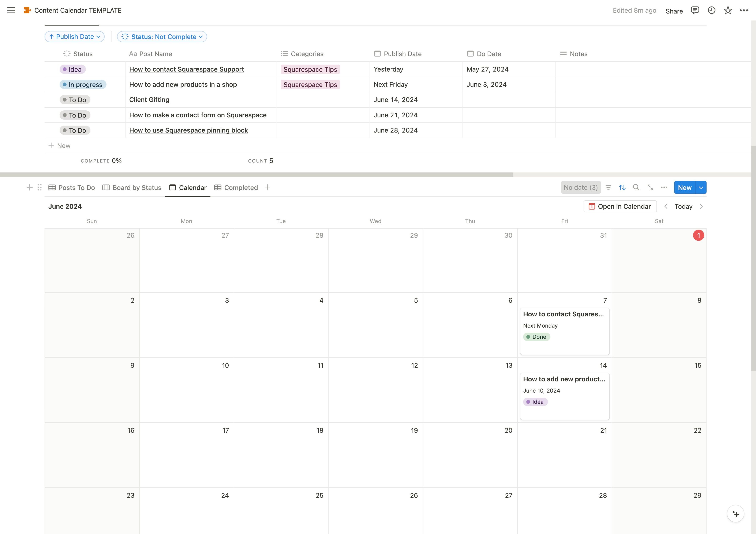
Task: Add a new row in table
Action: tap(60, 145)
